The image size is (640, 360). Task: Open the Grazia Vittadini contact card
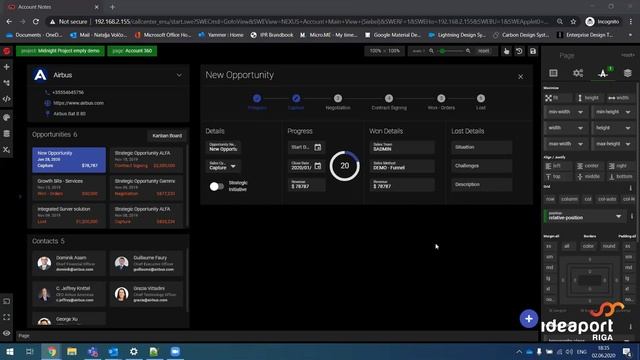pos(146,294)
